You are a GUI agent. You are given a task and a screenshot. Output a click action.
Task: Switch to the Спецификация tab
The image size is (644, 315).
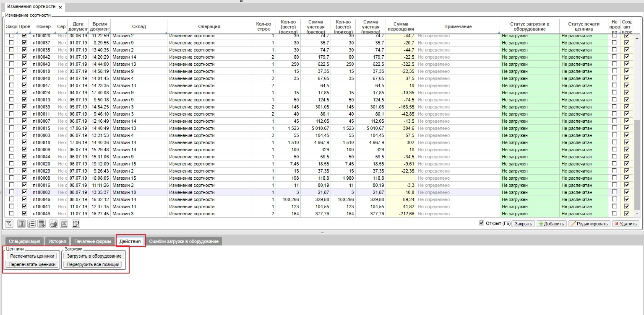[x=25, y=241]
